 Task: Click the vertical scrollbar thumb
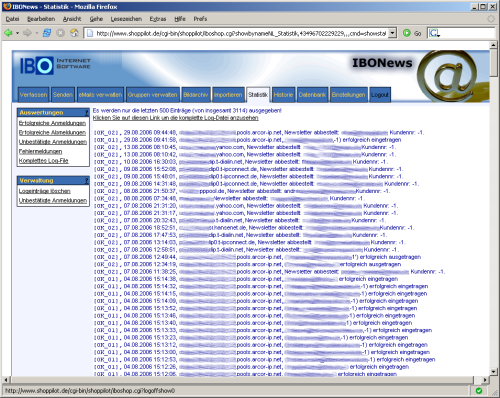pyautogui.click(x=494, y=62)
